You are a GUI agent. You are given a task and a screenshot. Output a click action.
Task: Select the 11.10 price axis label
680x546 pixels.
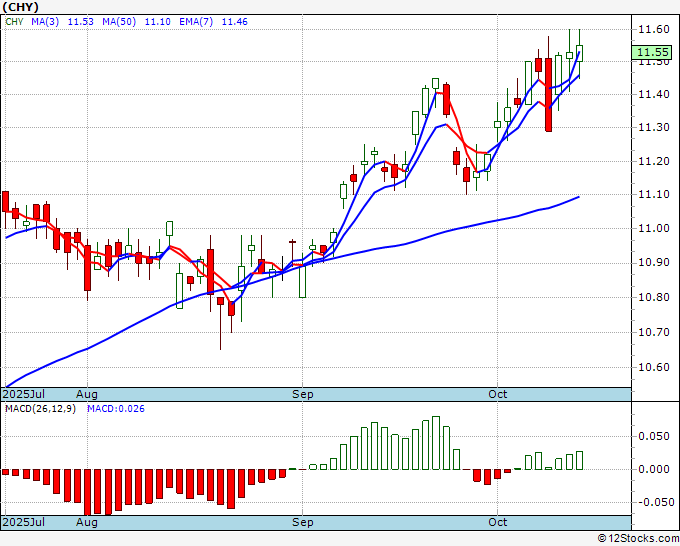(654, 194)
